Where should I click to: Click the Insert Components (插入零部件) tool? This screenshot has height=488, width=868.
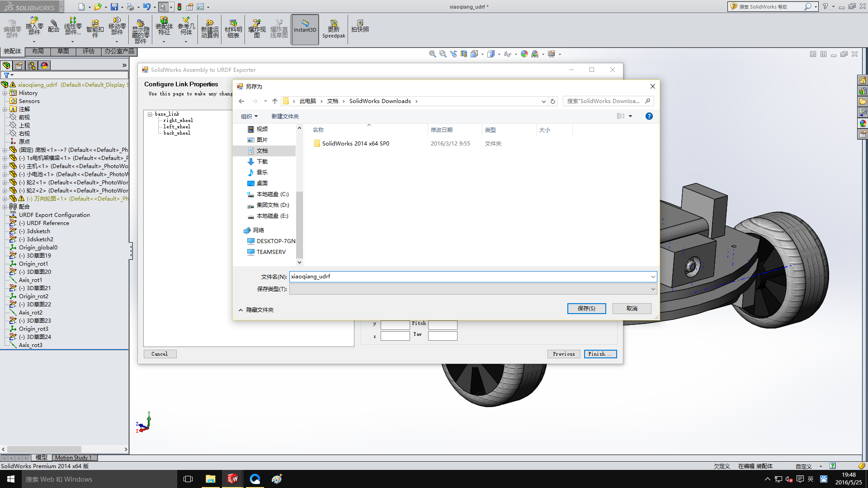click(x=34, y=27)
